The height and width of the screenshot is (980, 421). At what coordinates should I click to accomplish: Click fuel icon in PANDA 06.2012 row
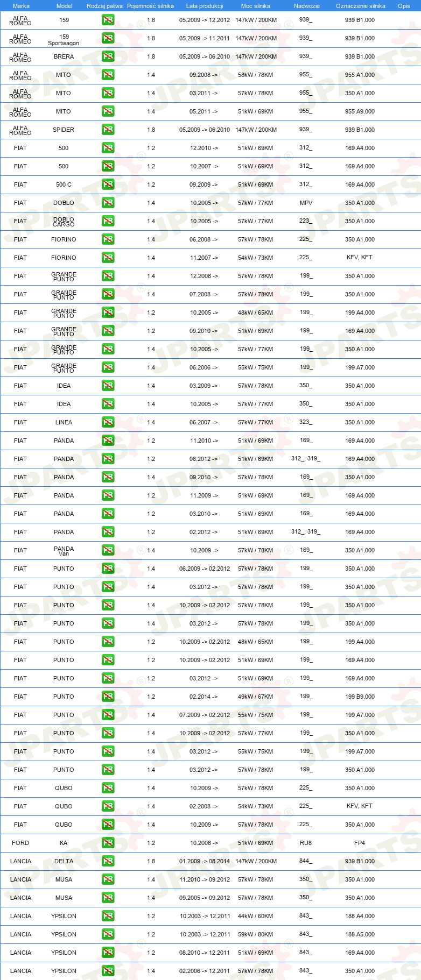tap(108, 459)
